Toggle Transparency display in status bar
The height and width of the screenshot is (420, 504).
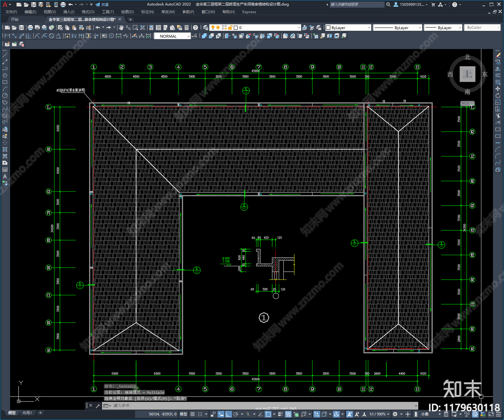point(288,414)
